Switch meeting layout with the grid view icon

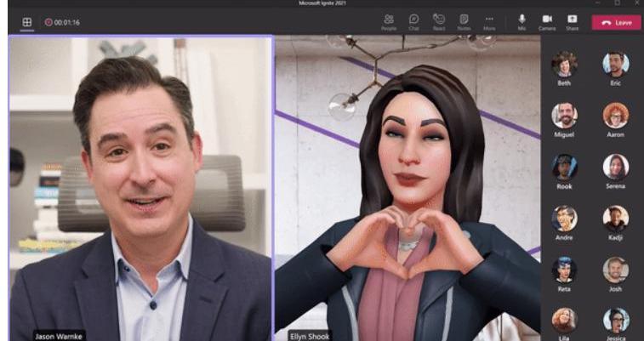[26, 22]
